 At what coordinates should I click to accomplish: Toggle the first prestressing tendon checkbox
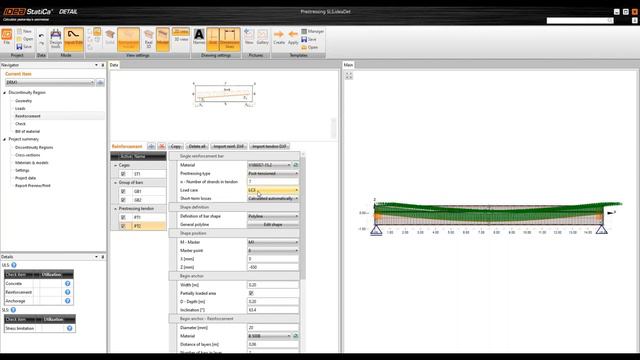(x=123, y=218)
